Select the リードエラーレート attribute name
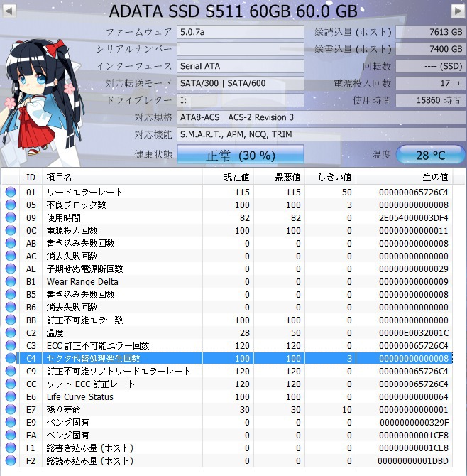This screenshot has height=476, width=467. click(x=84, y=192)
